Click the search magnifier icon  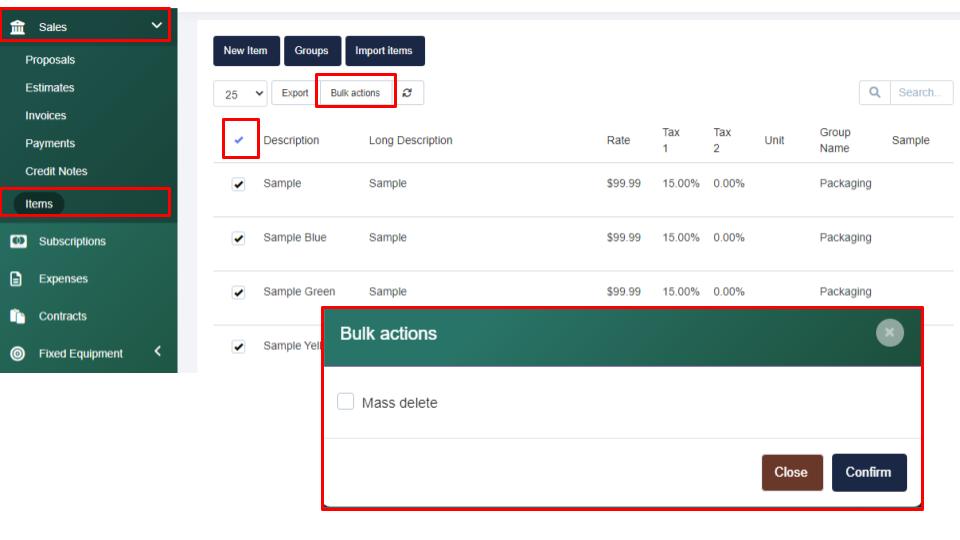[x=874, y=93]
